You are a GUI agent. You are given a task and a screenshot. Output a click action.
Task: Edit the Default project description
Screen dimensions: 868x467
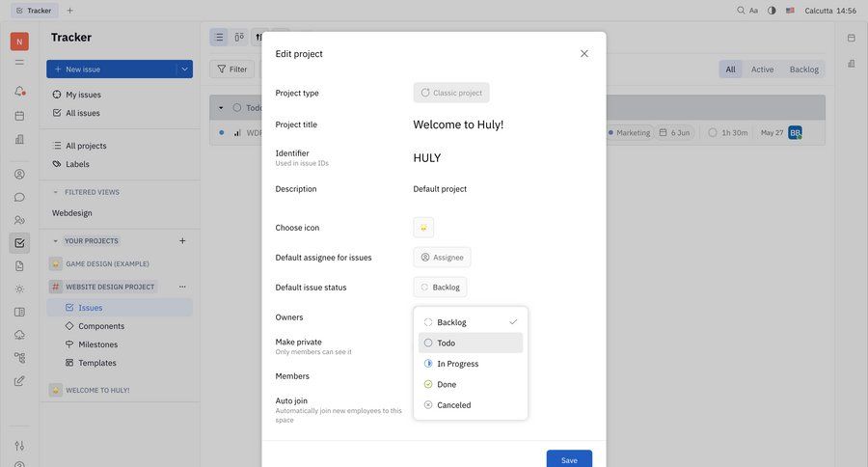440,189
